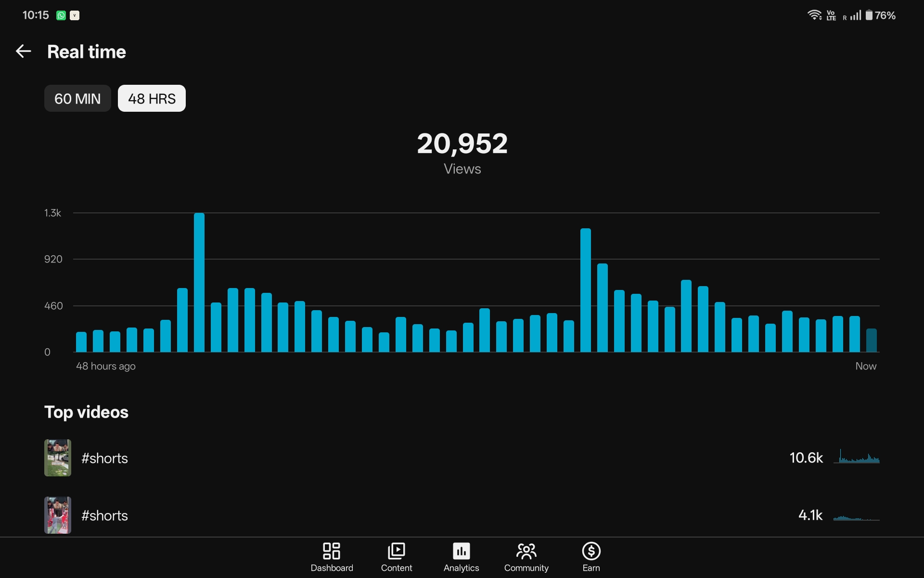Tap the WhatsApp notification icon in status bar
This screenshot has height=578, width=924.
pos(61,15)
